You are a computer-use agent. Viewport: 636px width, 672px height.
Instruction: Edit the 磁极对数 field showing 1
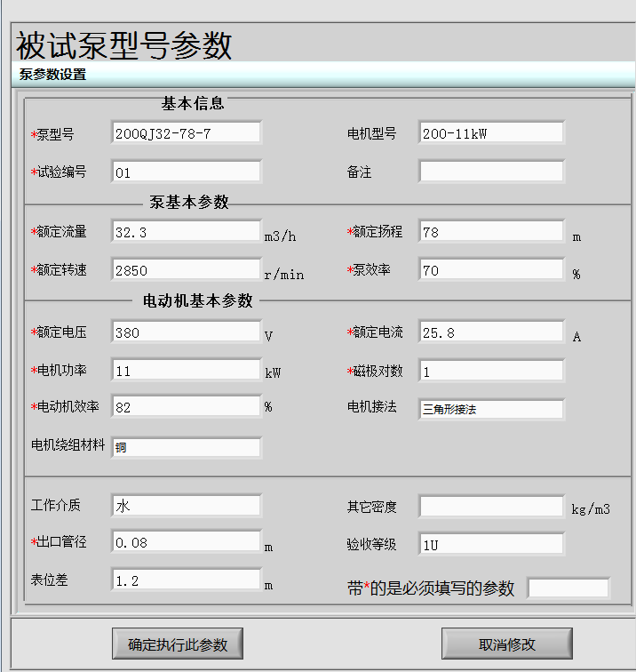coord(491,371)
